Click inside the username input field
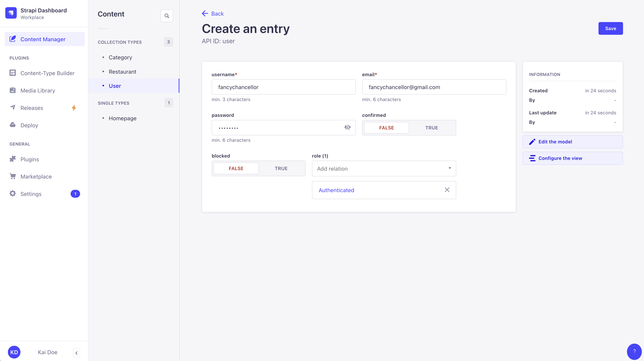This screenshot has width=644, height=361. [283, 87]
